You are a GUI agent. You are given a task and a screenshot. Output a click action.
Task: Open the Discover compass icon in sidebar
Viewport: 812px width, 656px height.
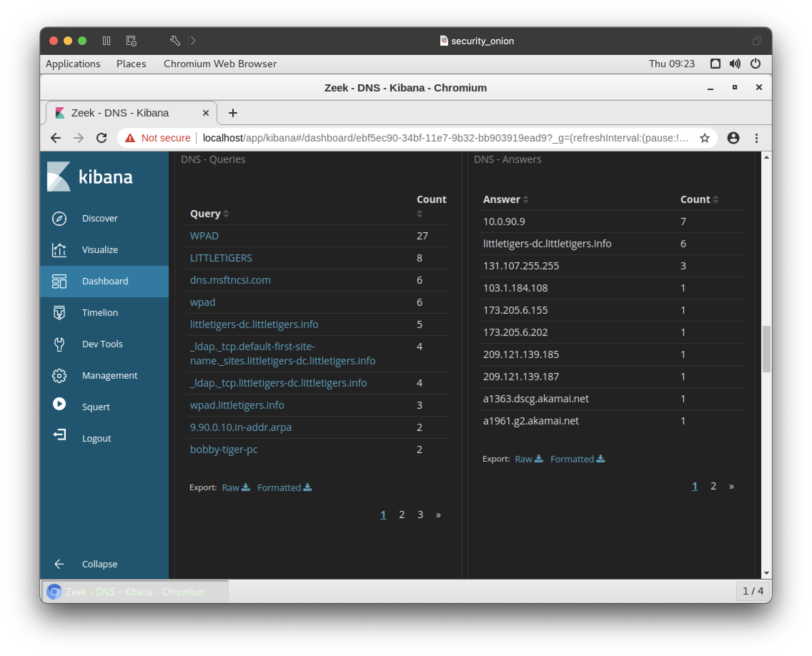59,218
